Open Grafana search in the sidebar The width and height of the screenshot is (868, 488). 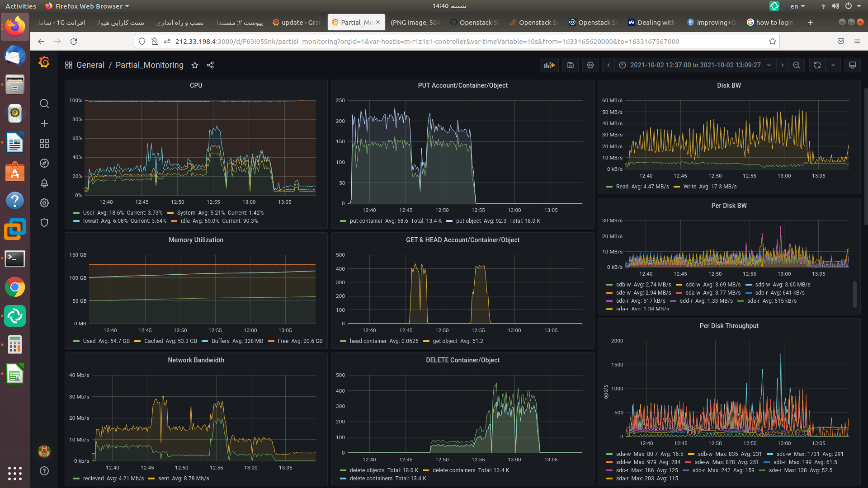tap(44, 103)
